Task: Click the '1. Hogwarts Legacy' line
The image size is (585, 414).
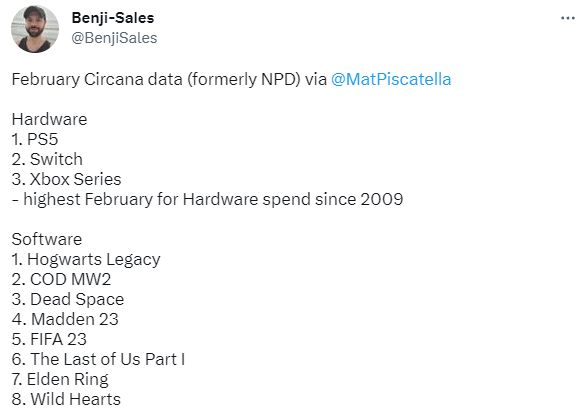Action: [86, 260]
